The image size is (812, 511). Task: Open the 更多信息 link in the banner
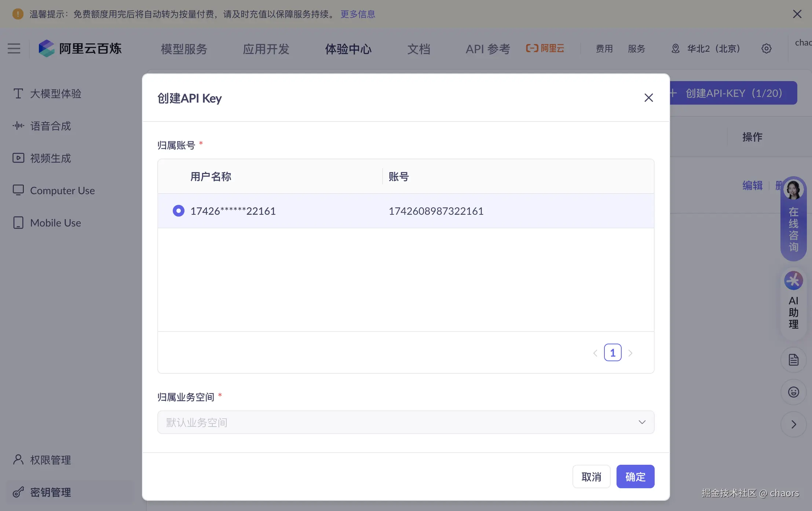(358, 14)
